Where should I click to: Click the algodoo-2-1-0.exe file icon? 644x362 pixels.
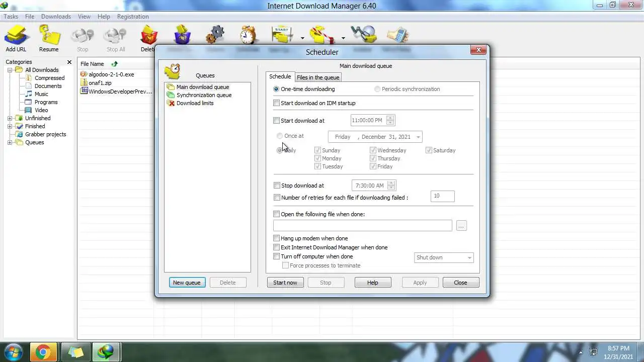(x=84, y=74)
